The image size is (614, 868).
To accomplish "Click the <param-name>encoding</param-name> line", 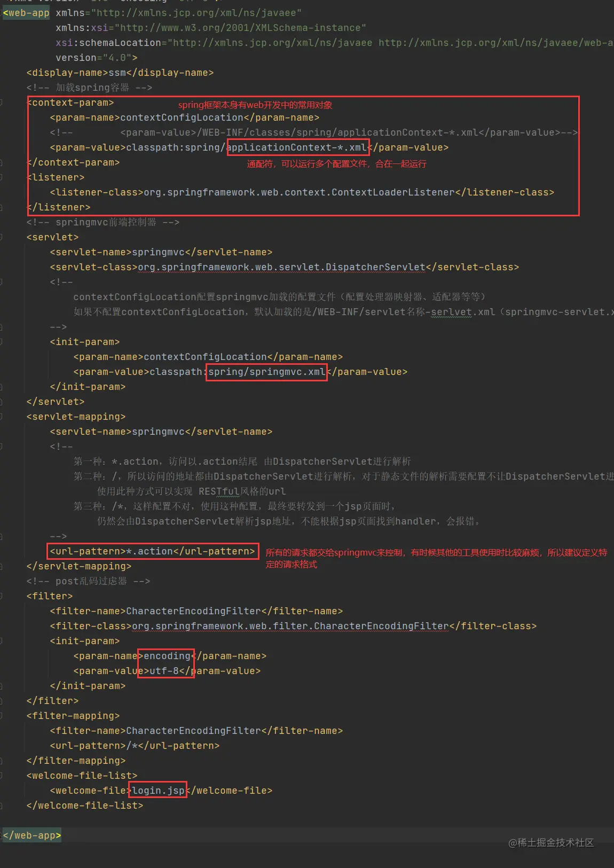I will [170, 656].
